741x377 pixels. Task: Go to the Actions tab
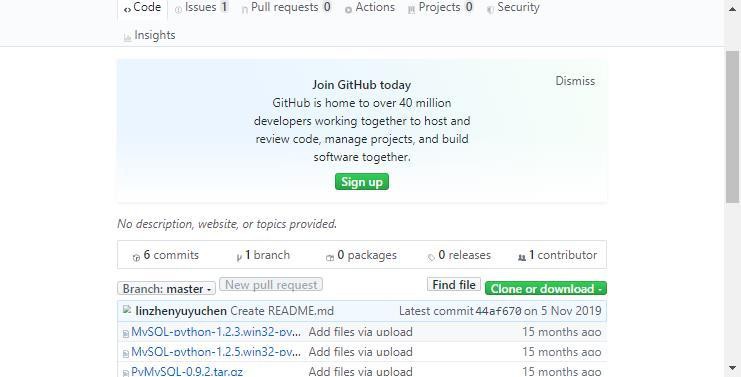coord(370,8)
